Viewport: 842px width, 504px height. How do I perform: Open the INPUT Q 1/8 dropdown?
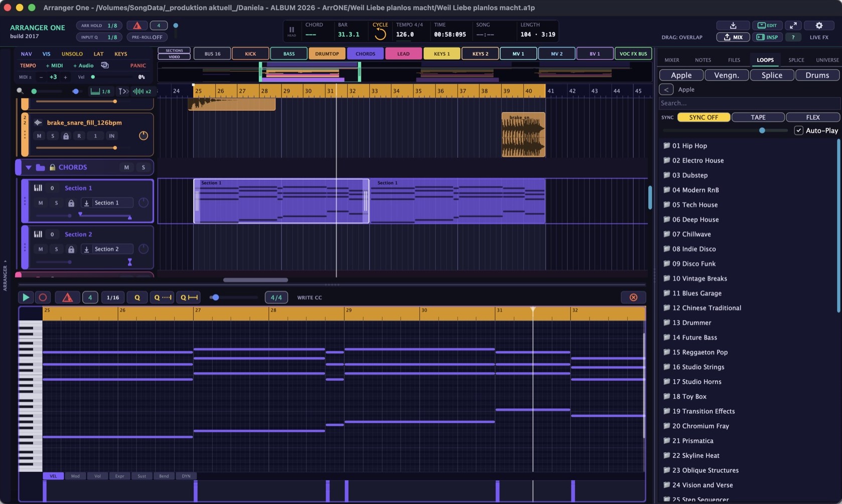coord(99,37)
